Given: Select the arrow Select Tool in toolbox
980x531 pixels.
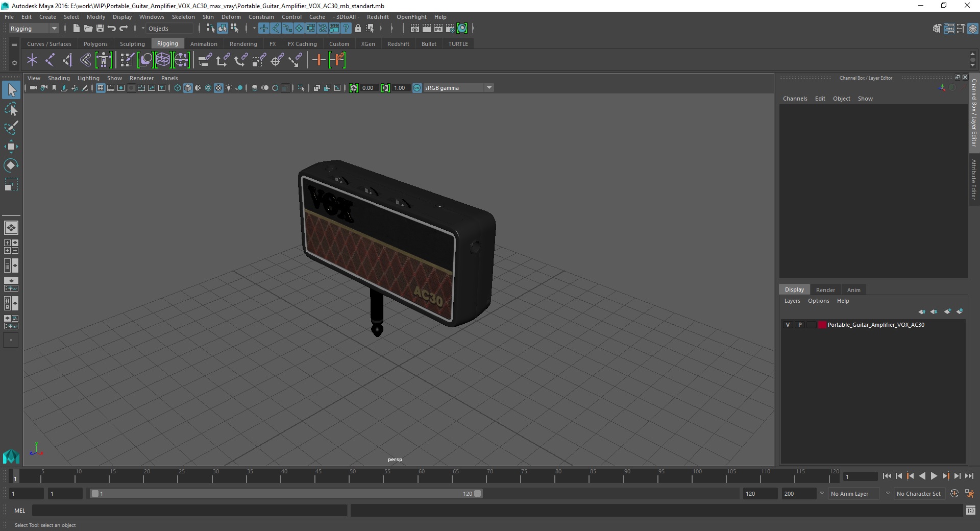Looking at the screenshot, I should (x=11, y=90).
